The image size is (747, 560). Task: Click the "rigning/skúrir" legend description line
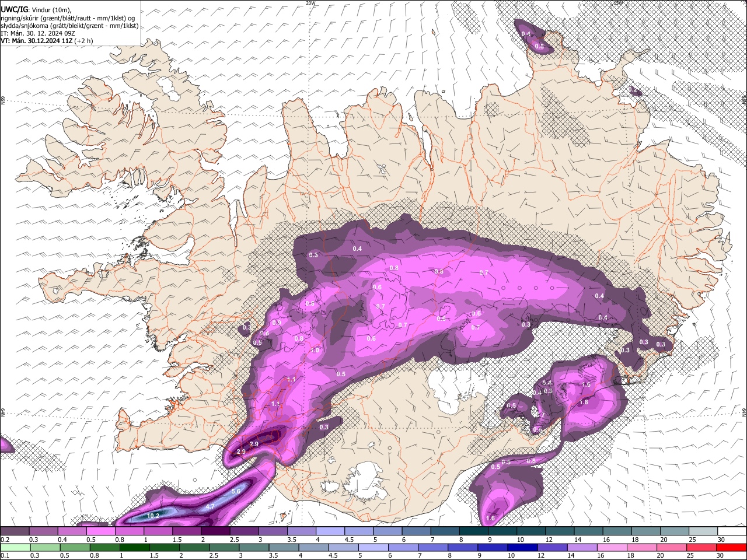[x=68, y=18]
